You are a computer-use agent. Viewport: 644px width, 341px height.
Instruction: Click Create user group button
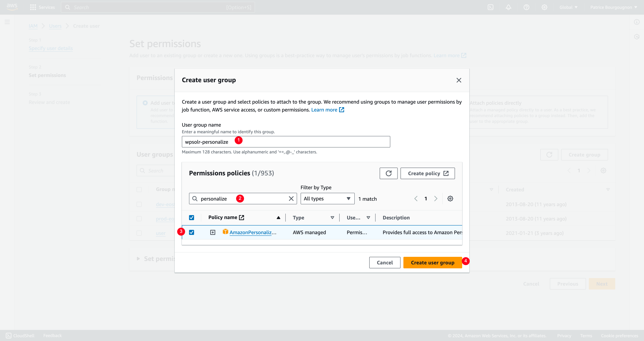(433, 262)
